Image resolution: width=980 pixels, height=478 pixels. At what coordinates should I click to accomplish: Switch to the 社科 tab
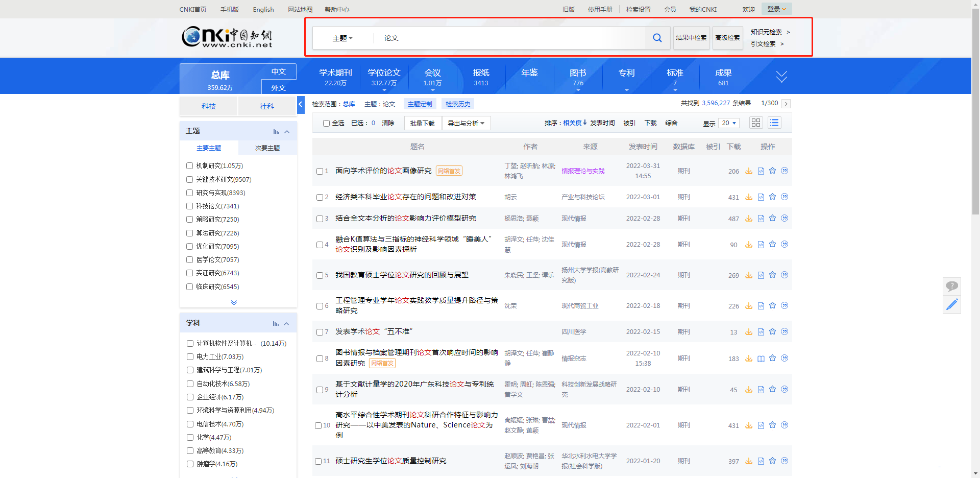(x=266, y=106)
